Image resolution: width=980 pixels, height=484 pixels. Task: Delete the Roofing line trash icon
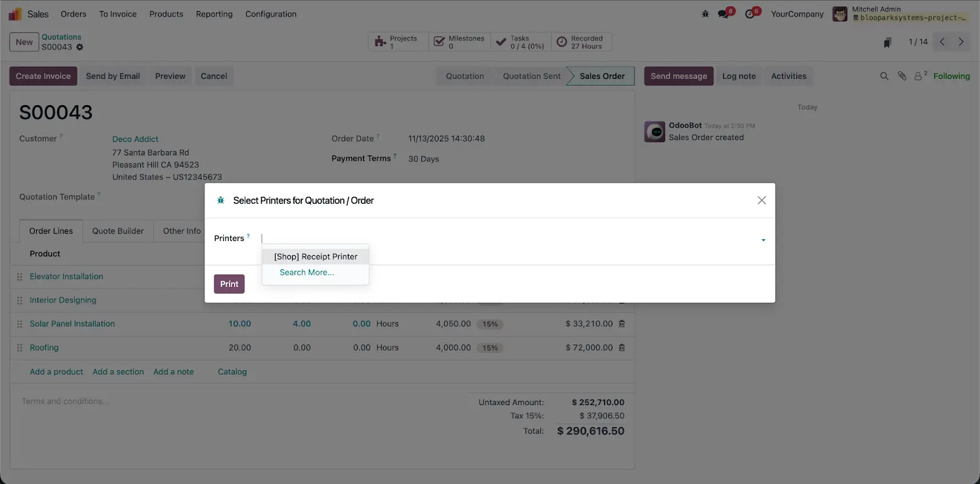pos(622,348)
